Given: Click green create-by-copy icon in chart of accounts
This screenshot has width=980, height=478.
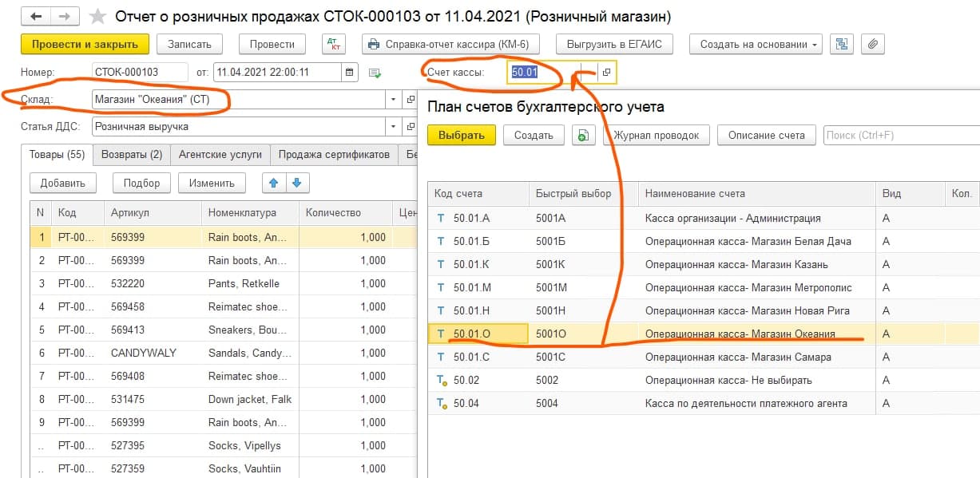Looking at the screenshot, I should 584,136.
